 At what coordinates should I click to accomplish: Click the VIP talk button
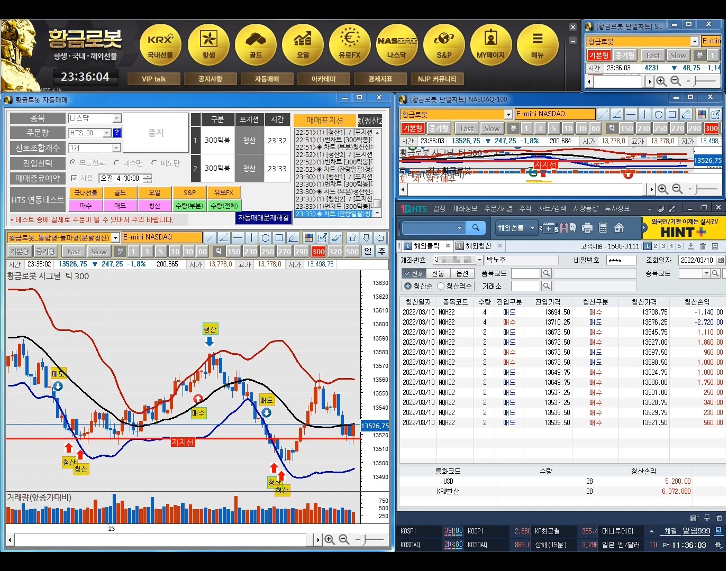pyautogui.click(x=154, y=79)
